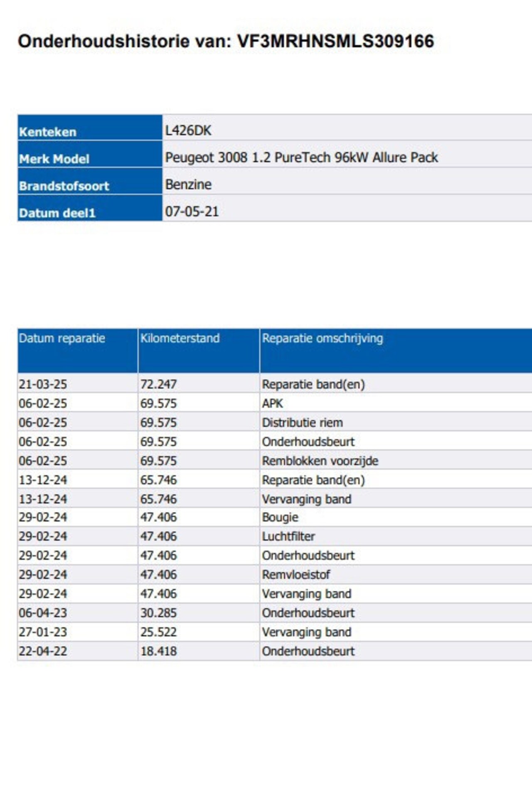Screen dimensions: 532x812
Task: Click the 72.247 mileage entry
Action: (x=158, y=384)
